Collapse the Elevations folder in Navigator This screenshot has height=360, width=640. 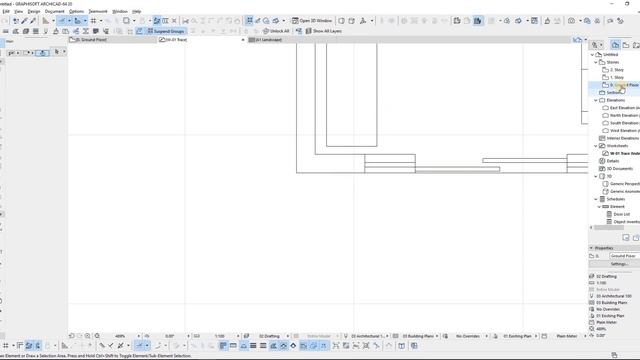click(596, 100)
